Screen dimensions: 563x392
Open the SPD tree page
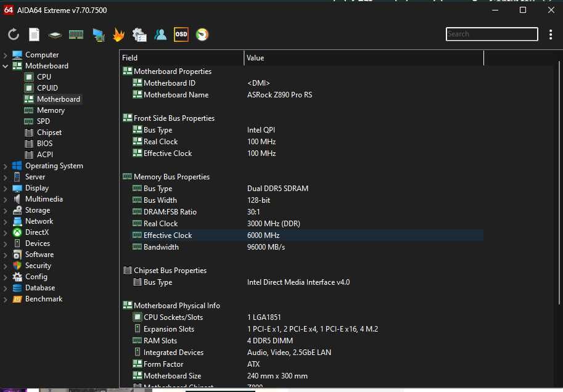tap(43, 121)
